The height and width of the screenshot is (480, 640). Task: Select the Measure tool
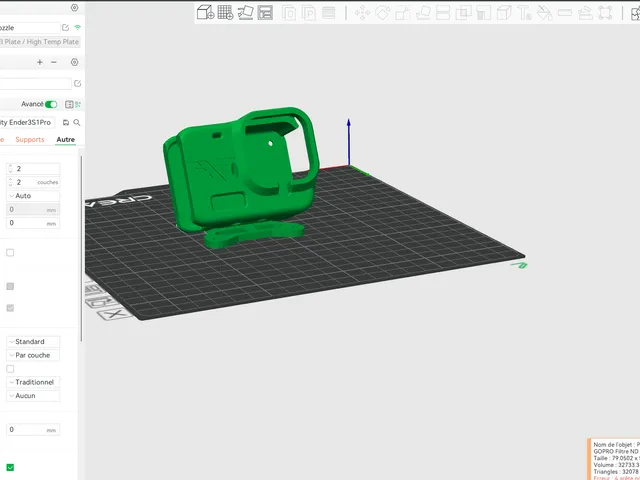click(x=564, y=13)
